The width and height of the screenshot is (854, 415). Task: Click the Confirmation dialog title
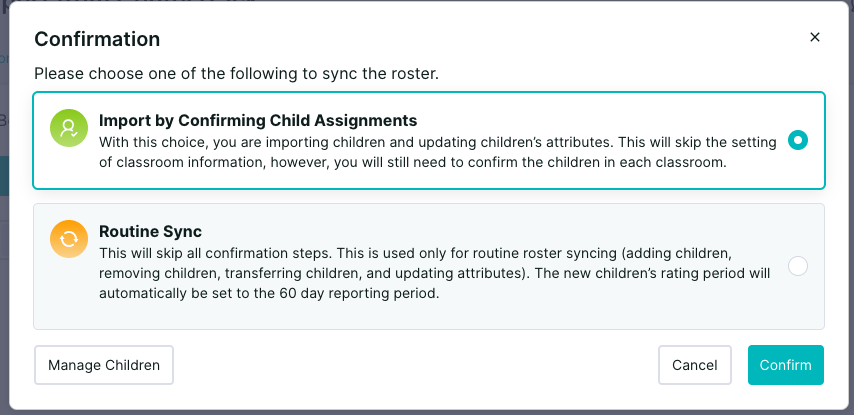[x=97, y=39]
